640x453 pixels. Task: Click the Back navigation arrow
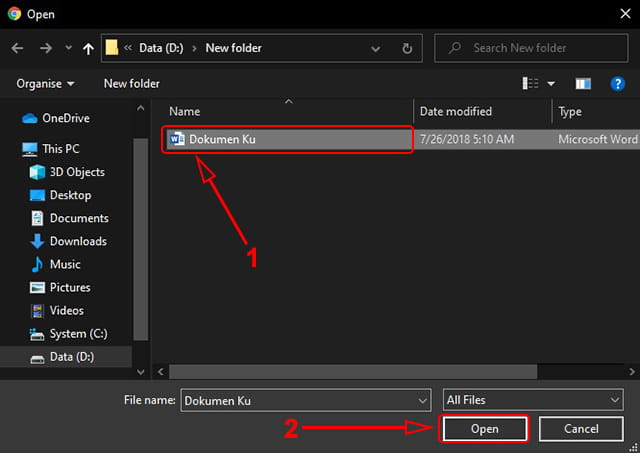click(x=18, y=47)
